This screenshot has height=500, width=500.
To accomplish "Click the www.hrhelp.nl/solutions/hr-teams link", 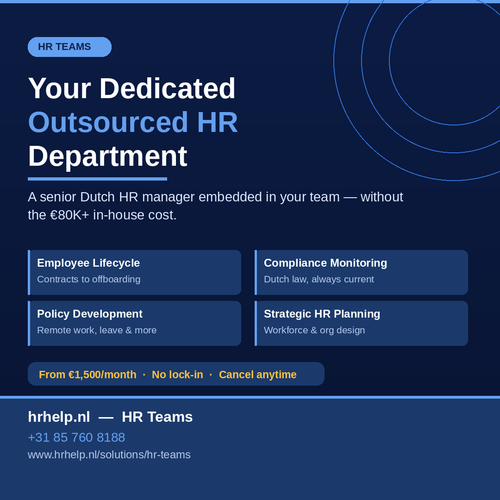I will click(109, 455).
